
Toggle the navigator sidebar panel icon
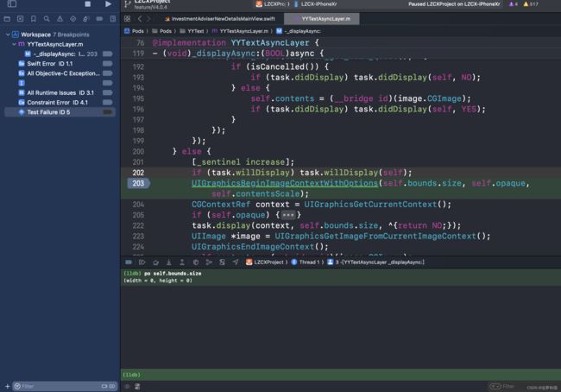coord(12,4)
